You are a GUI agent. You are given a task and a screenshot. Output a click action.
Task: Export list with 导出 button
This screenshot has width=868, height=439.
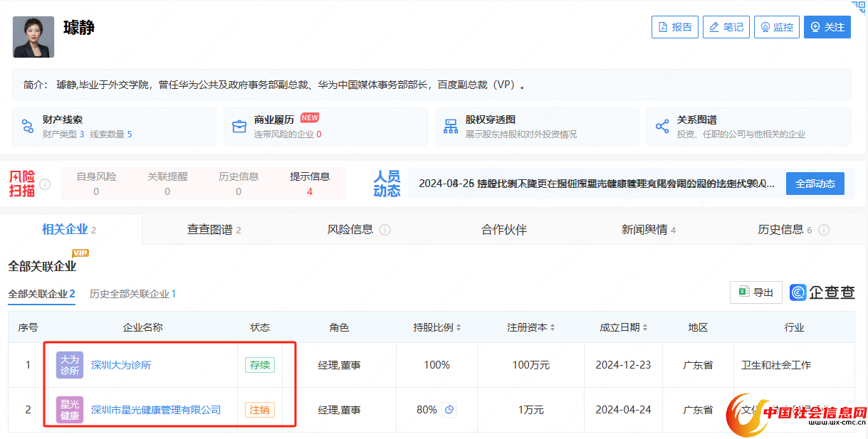(x=756, y=292)
